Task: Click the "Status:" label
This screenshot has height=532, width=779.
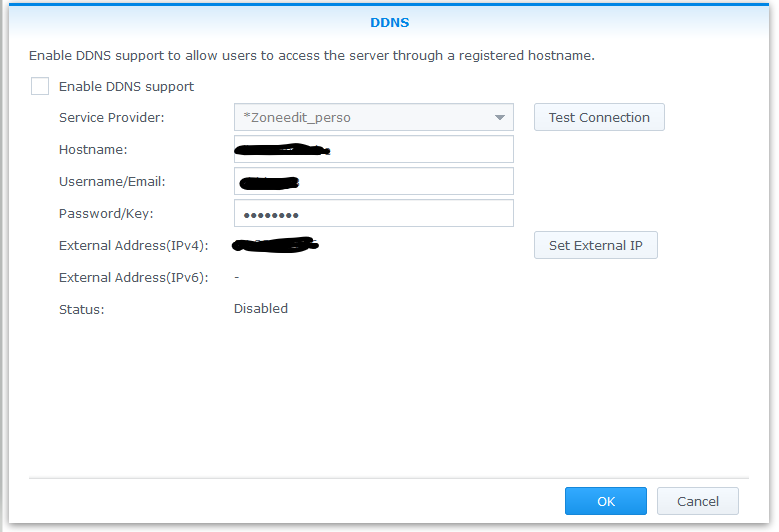Action: pos(82,310)
